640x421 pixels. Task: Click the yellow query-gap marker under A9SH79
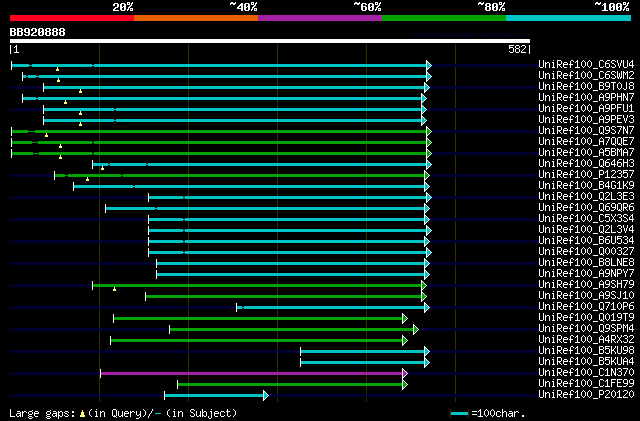point(114,289)
